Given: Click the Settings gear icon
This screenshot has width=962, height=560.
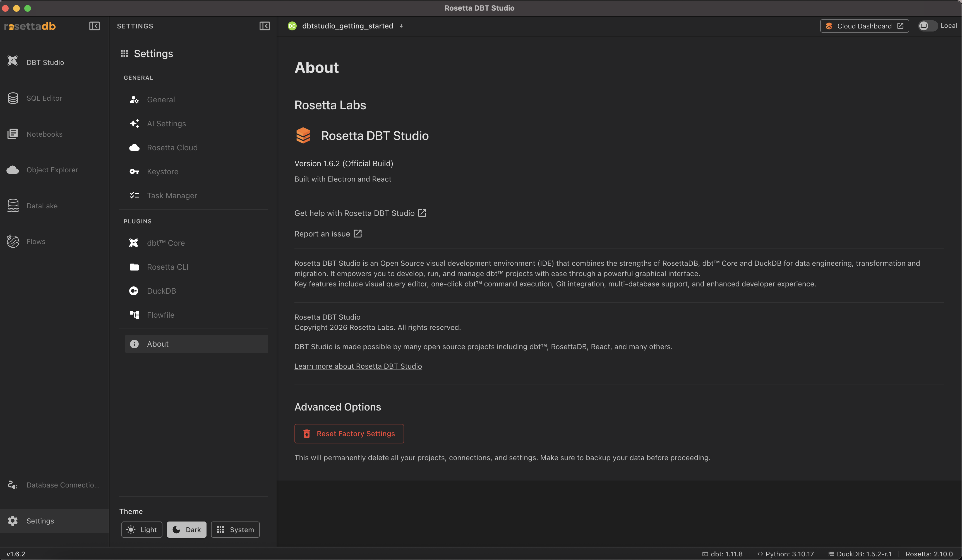Looking at the screenshot, I should click(13, 521).
